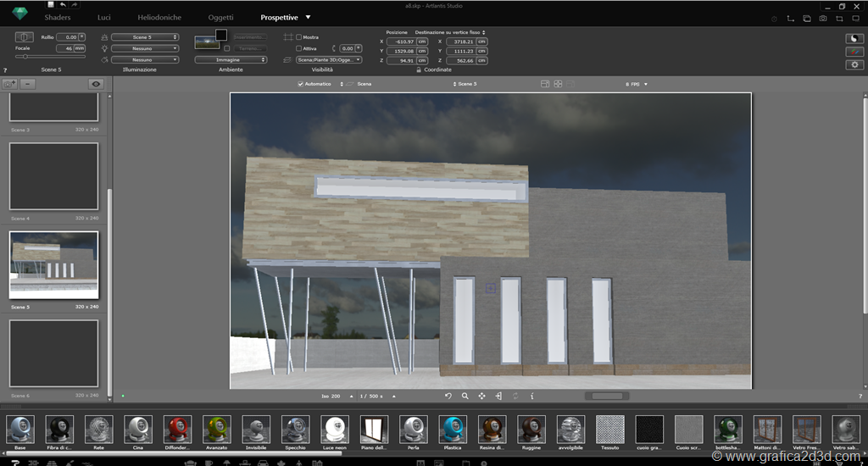This screenshot has height=466, width=868.
Task: Open the Heliodoniche tab
Action: [159, 17]
